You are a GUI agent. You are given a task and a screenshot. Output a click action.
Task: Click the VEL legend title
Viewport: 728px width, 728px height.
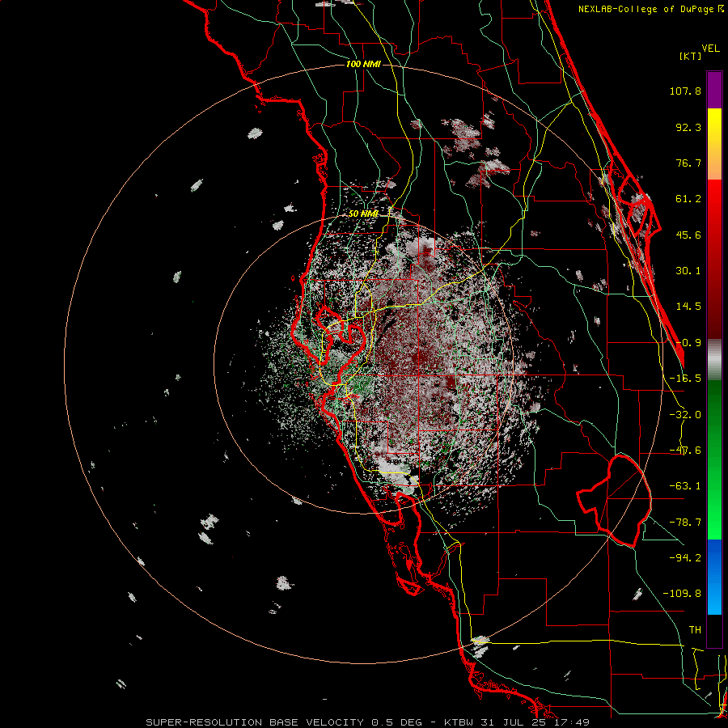[x=710, y=49]
